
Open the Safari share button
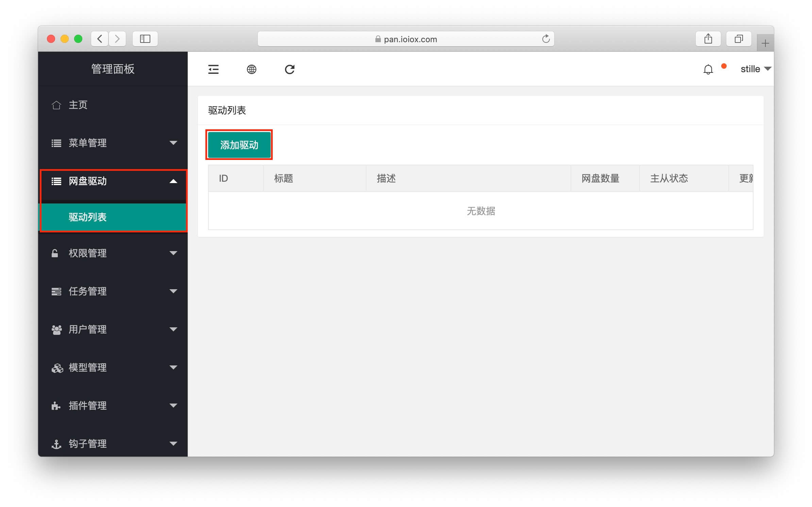[708, 39]
